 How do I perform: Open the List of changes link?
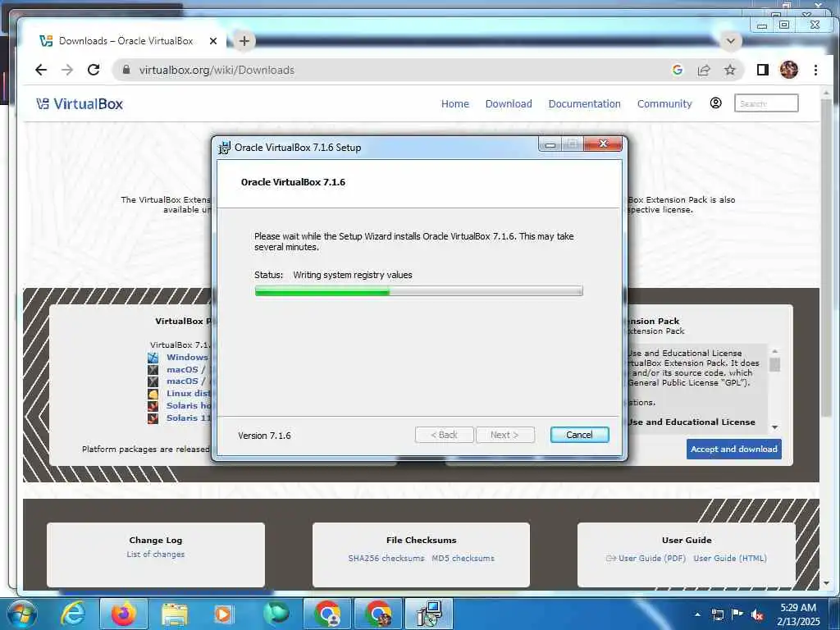coord(155,554)
